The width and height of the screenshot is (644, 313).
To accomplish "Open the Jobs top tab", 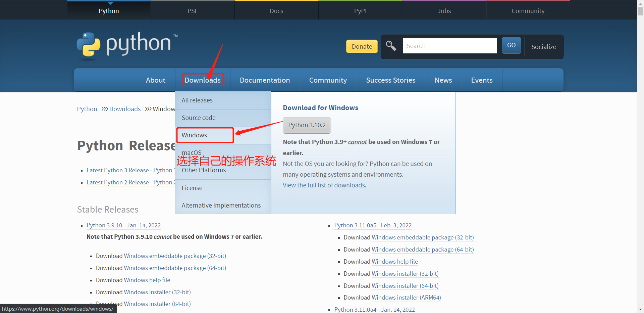I will (x=444, y=11).
